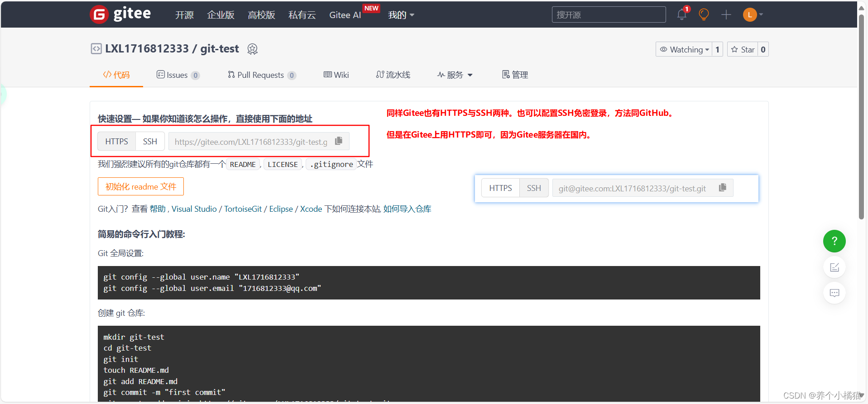
Task: Open the Watching dropdown
Action: tap(684, 49)
